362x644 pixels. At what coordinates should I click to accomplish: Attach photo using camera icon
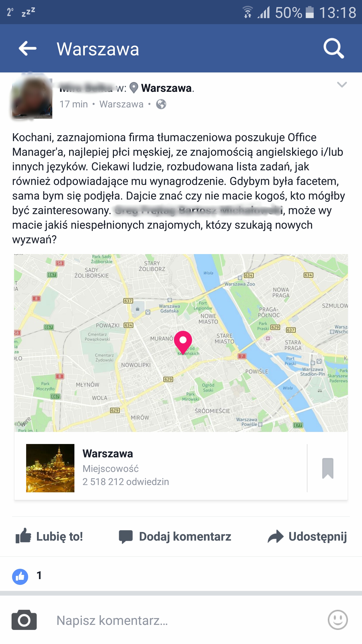click(x=24, y=620)
